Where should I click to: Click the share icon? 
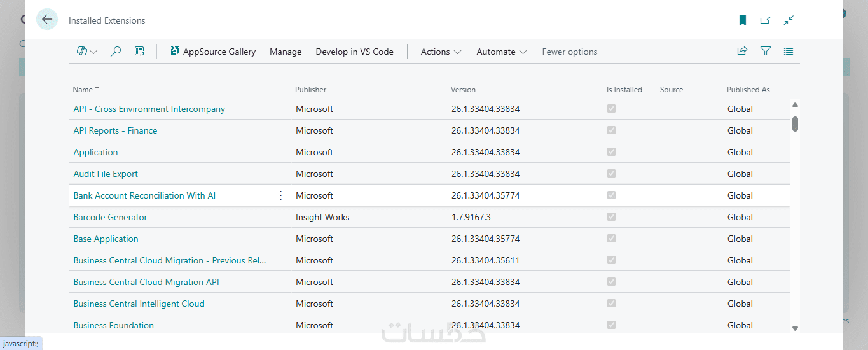point(742,52)
